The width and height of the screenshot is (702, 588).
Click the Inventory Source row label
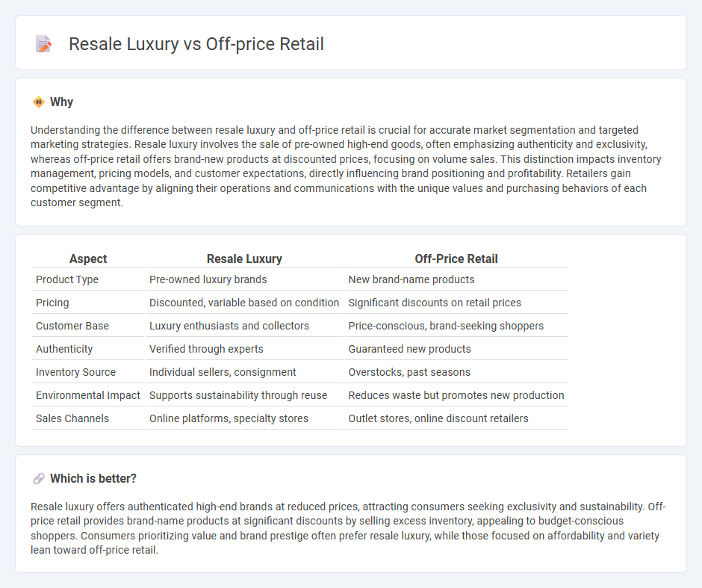(x=75, y=372)
